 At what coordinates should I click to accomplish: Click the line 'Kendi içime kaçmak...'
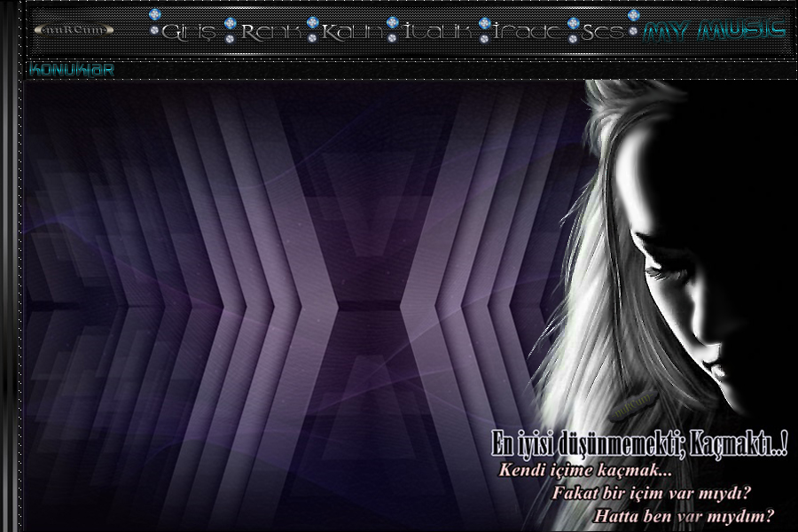pos(585,468)
